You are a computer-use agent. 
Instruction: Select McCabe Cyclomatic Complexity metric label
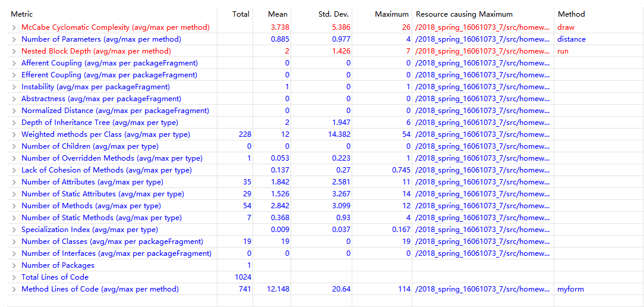coord(115,27)
